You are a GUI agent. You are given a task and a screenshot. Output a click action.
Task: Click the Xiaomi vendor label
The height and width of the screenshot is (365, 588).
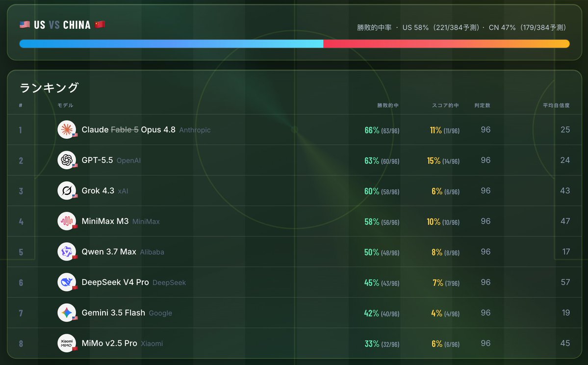tap(152, 343)
